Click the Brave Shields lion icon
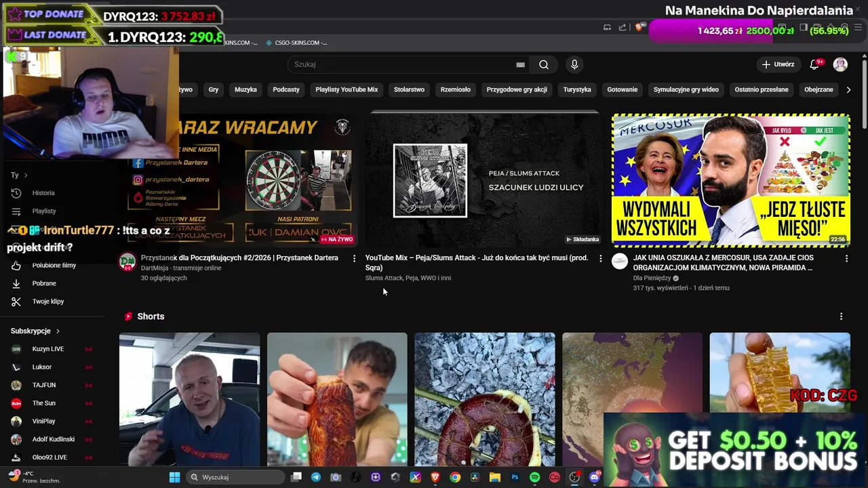 click(x=639, y=27)
